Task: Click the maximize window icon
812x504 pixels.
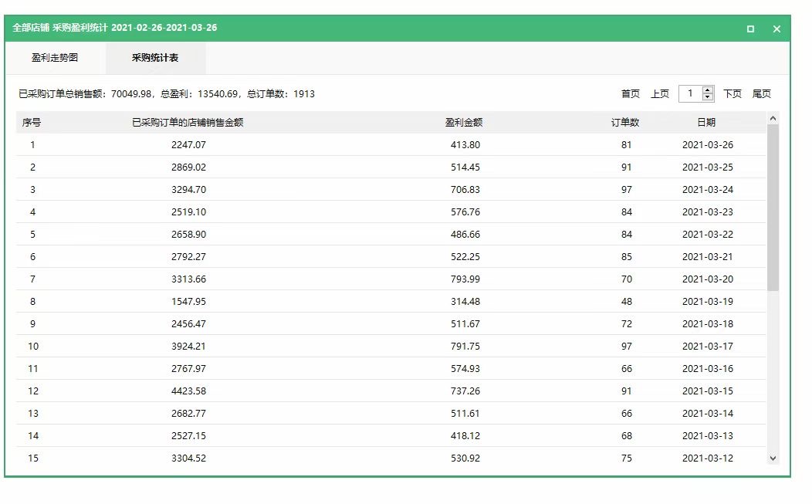Action: coord(749,29)
